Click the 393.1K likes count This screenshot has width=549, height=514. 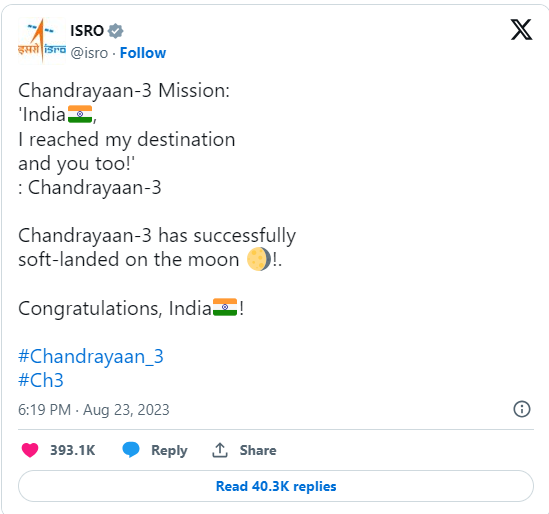coord(72,450)
